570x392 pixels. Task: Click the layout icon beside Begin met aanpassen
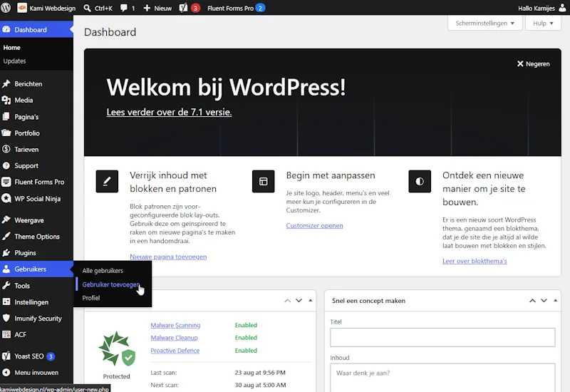(x=263, y=181)
